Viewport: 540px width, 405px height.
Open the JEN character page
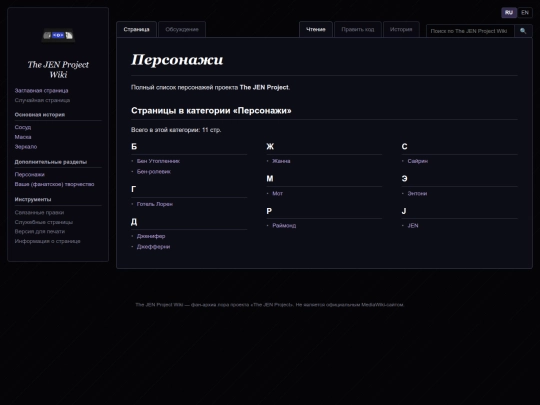coord(413,226)
